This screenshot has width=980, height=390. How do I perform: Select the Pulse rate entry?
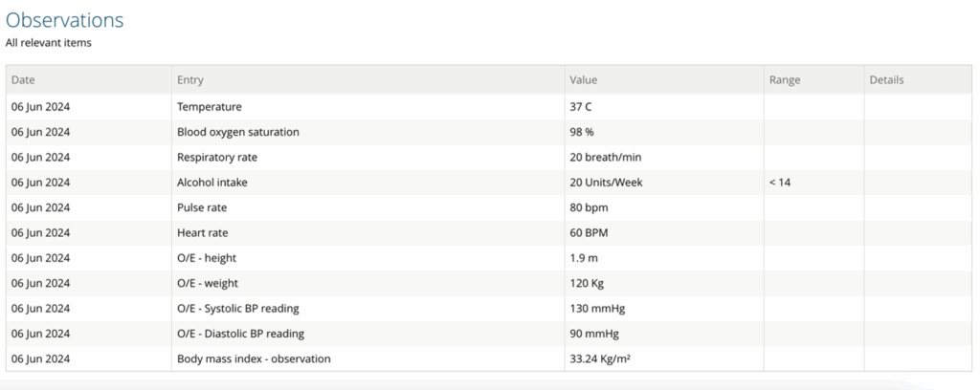(202, 207)
